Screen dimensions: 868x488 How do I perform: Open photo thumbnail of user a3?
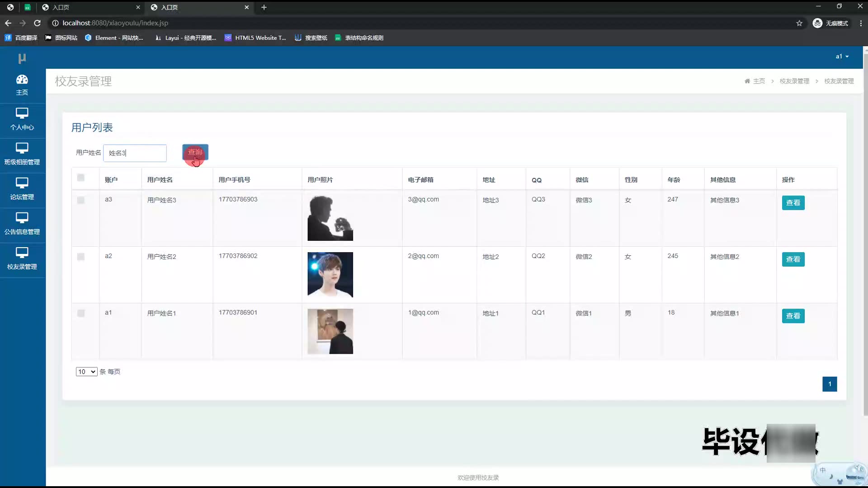330,218
